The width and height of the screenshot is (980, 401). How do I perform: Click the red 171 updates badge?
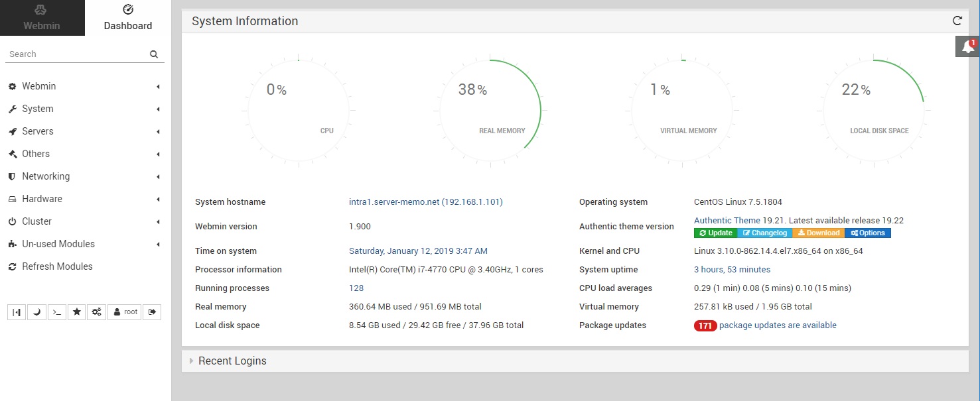(705, 325)
